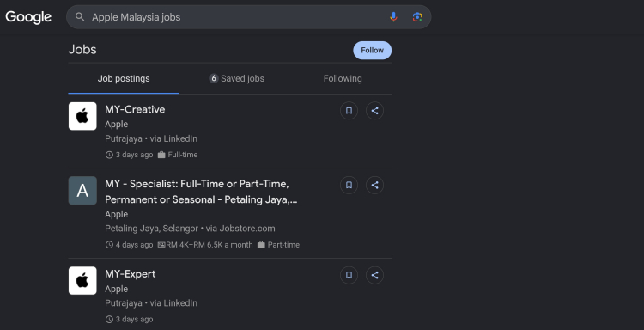Follow this job search

pos(372,50)
